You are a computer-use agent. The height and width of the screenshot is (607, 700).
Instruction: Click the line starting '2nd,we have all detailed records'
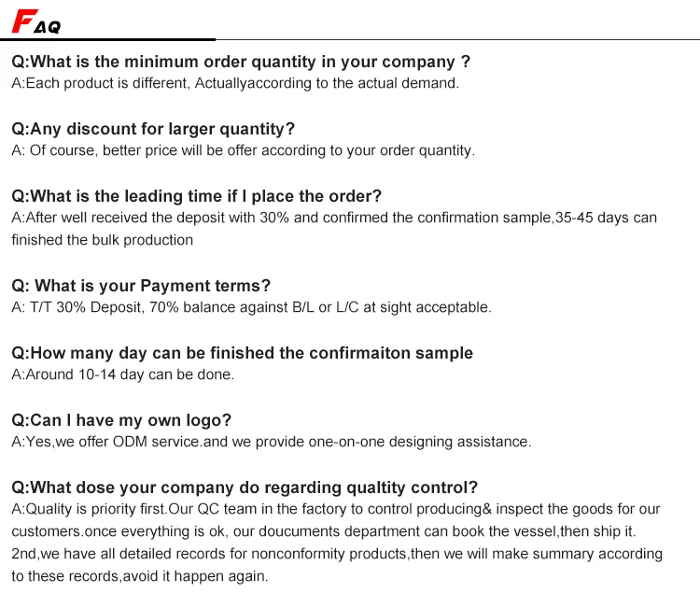click(x=336, y=554)
